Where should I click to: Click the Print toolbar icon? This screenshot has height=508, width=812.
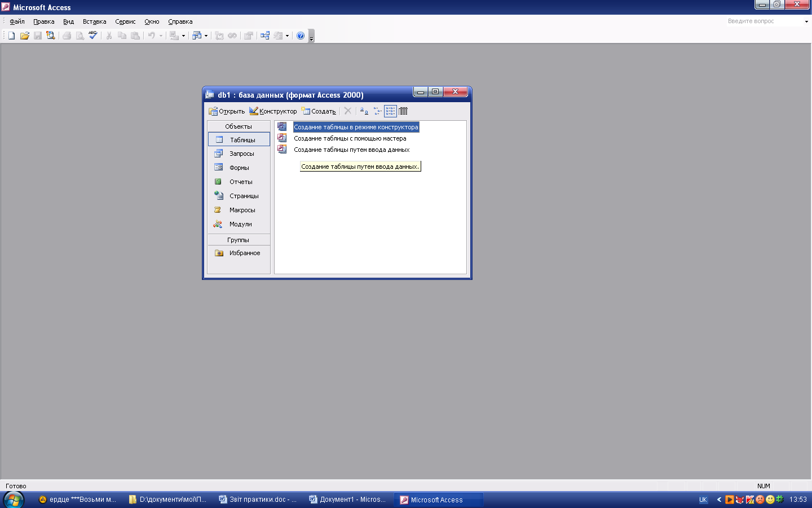(67, 36)
